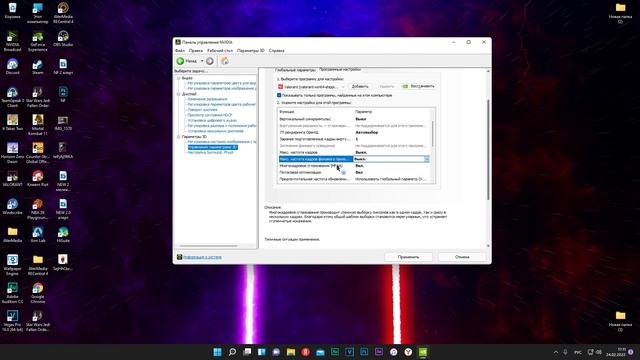Open the Steam desktop icon
The width and height of the screenshot is (640, 360).
(x=38, y=67)
